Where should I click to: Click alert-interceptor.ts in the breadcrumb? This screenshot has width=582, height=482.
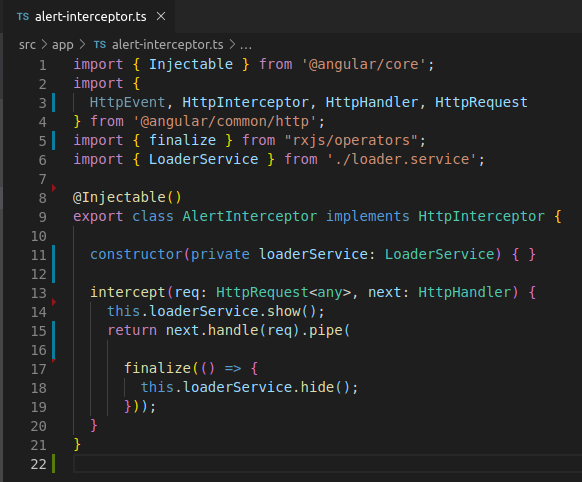tap(167, 45)
